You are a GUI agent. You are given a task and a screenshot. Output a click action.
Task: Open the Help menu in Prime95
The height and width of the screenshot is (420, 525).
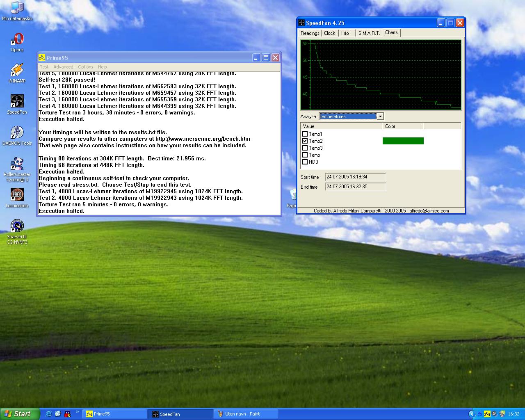[103, 67]
